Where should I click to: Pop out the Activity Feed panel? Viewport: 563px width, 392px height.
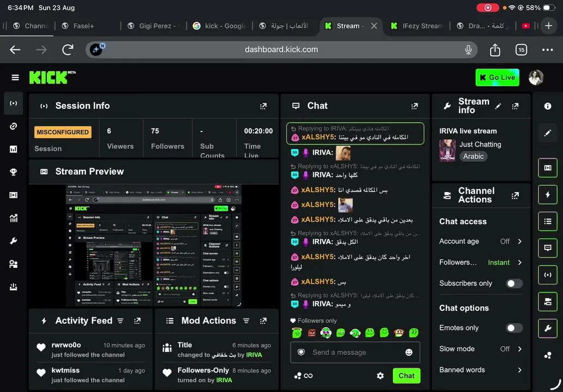138,321
